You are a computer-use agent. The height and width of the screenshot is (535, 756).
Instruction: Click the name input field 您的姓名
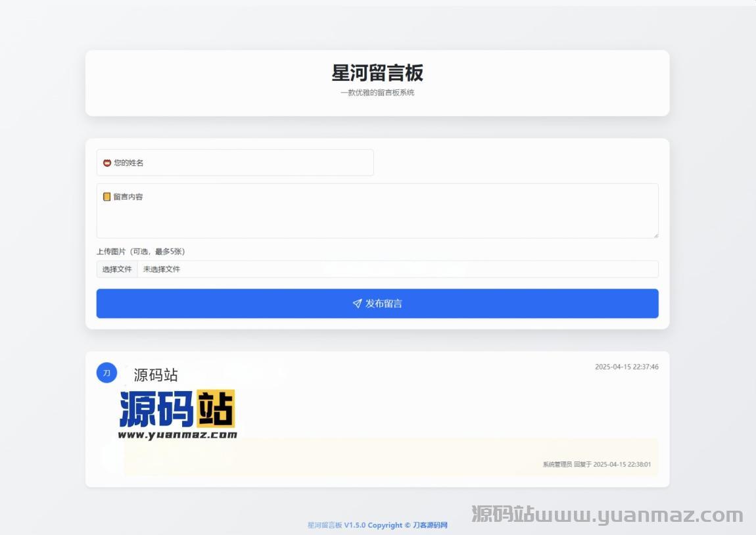coord(235,162)
